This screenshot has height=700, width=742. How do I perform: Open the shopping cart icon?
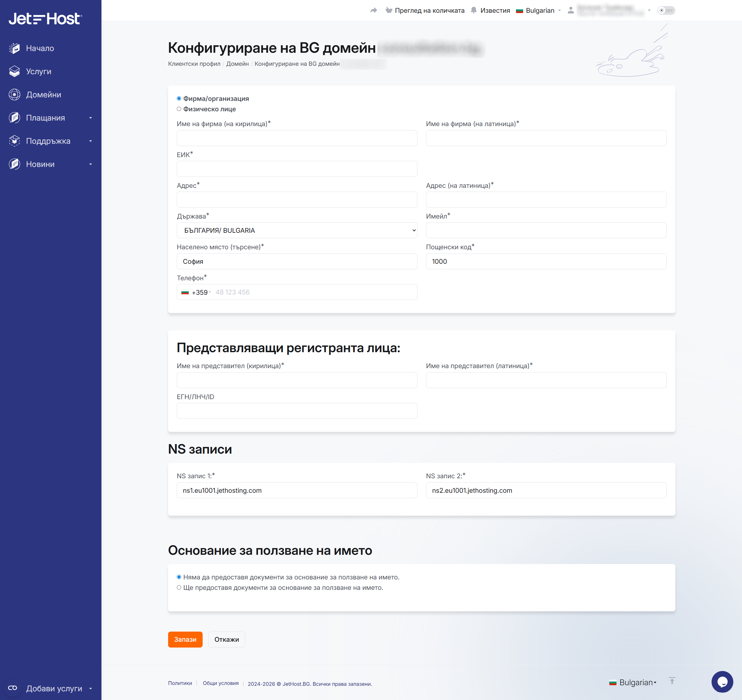pos(389,10)
